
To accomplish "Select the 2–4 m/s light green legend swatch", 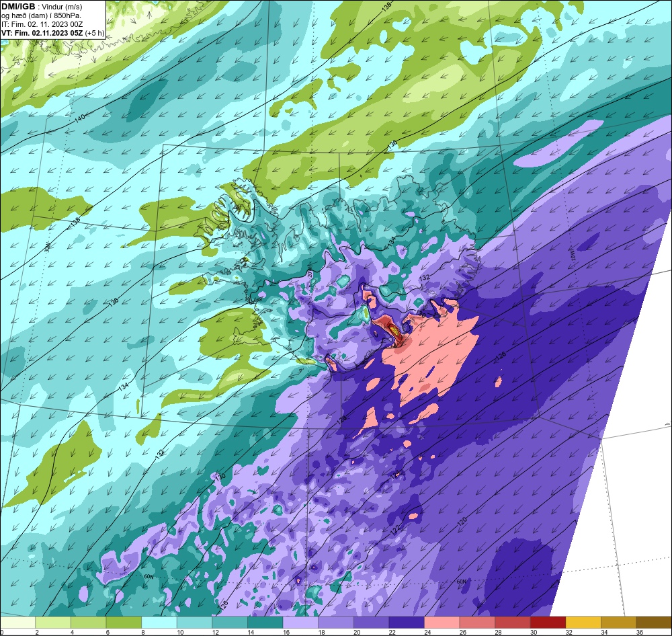I will [x=53, y=623].
